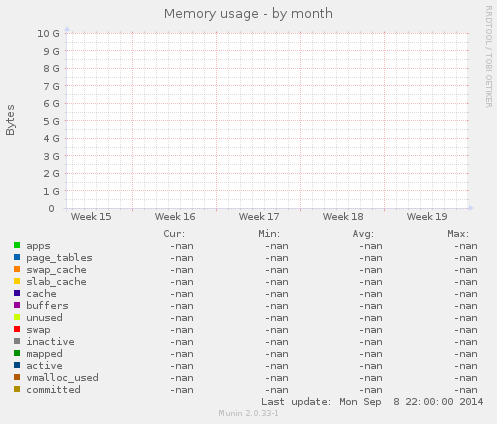
Task: Select the 'buffers' legend label
Action: point(47,306)
